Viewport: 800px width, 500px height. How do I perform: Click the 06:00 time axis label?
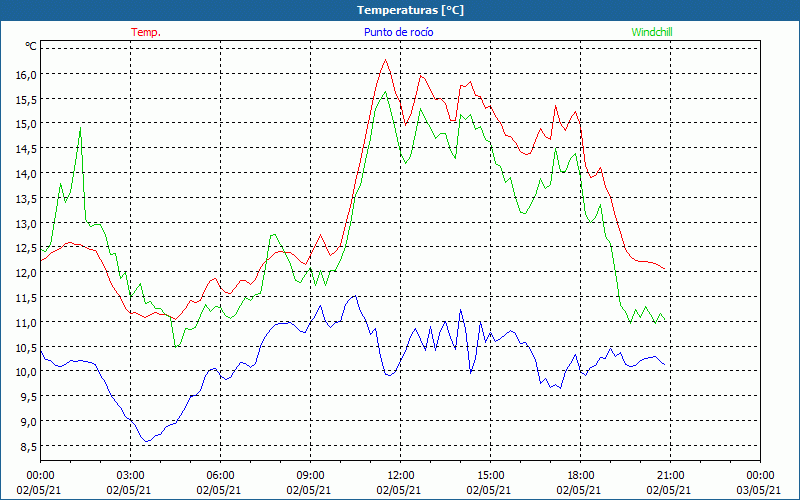(x=220, y=476)
